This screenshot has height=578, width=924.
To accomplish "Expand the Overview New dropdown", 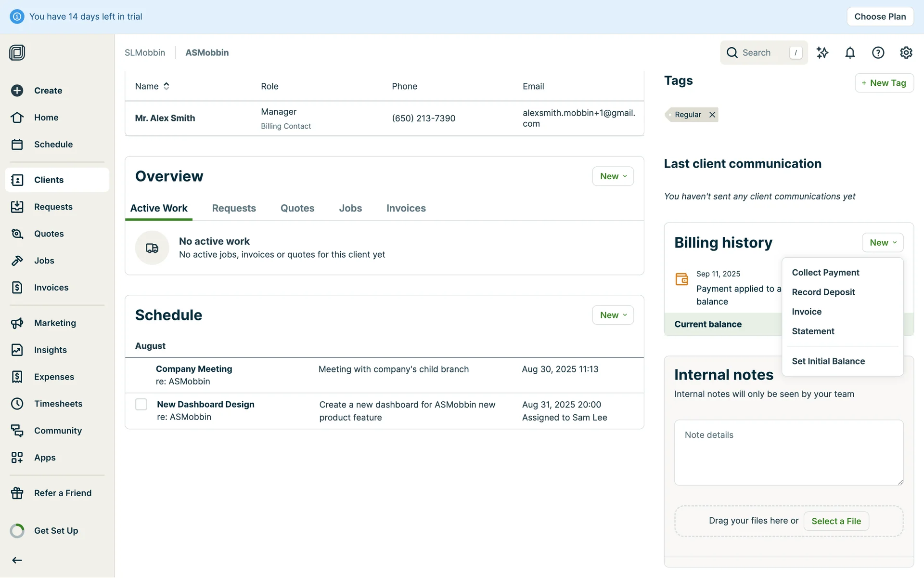I will [613, 176].
